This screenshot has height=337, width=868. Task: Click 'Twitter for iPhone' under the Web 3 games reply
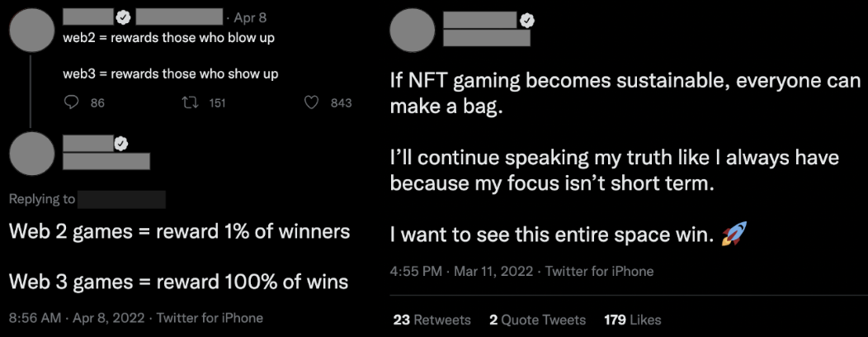210,318
